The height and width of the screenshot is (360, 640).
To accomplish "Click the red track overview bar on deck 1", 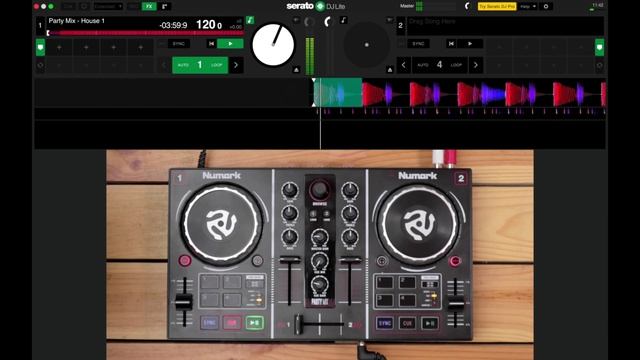I will point(145,33).
